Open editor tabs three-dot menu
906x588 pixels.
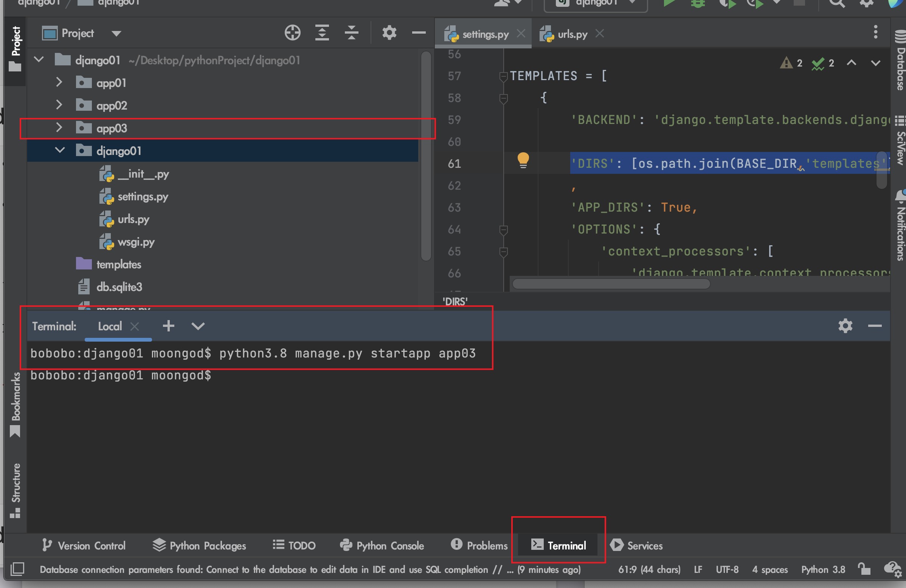(875, 32)
